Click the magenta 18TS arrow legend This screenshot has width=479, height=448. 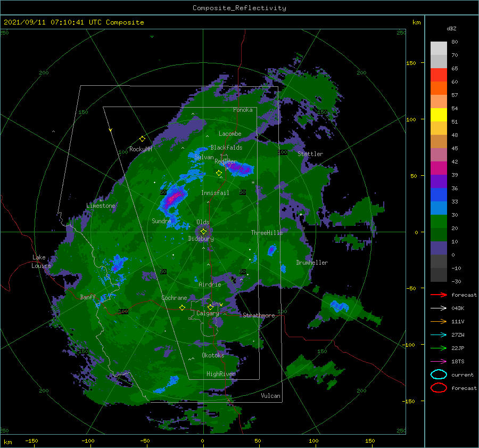click(x=439, y=362)
